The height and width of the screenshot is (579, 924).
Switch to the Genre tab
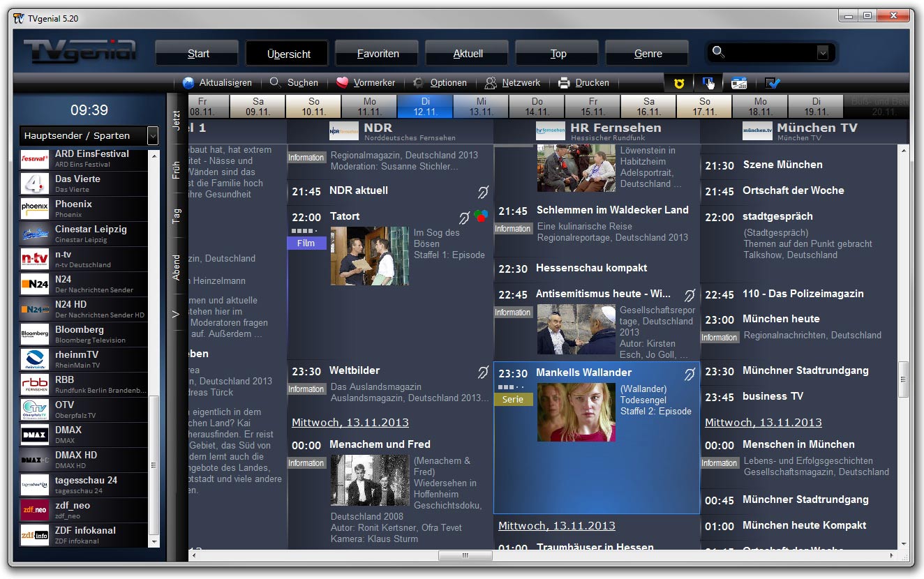(x=648, y=54)
